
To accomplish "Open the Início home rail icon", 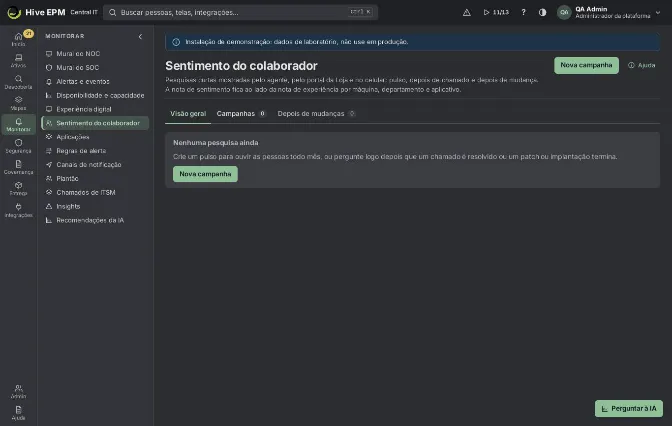I will [x=18, y=39].
